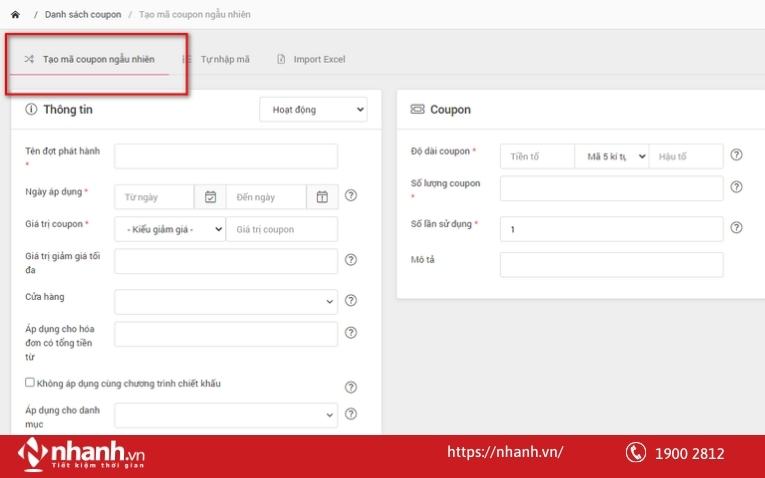The height and width of the screenshot is (478, 765).
Task: Tick 'Không áp dụng cùng chương trình chiết khấu'
Action: click(30, 382)
